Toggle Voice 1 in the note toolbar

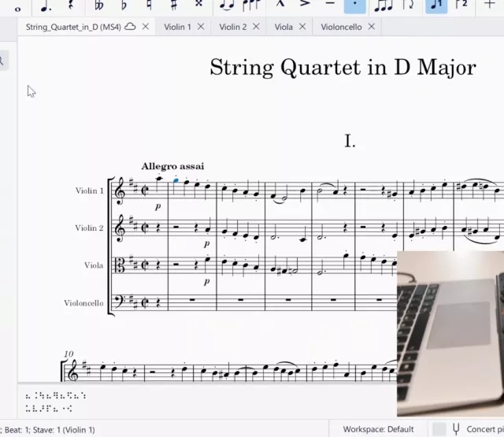[435, 5]
